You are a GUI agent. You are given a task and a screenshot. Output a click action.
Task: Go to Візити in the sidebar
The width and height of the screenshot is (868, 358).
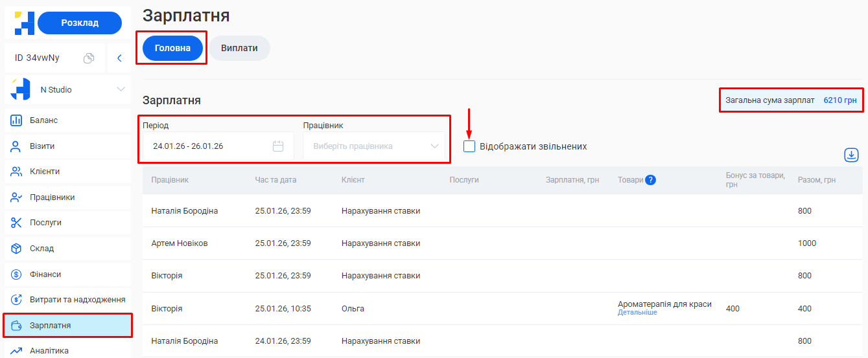[42, 146]
